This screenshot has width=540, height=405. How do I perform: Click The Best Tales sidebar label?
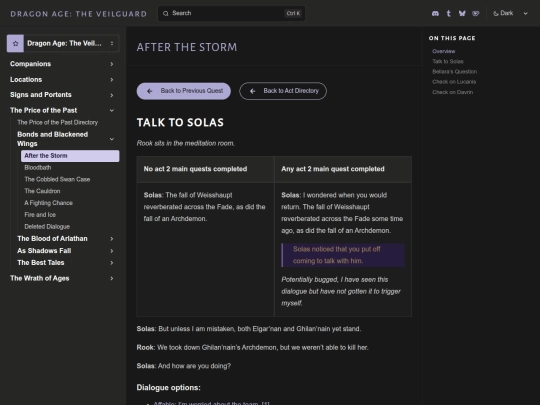coord(41,263)
